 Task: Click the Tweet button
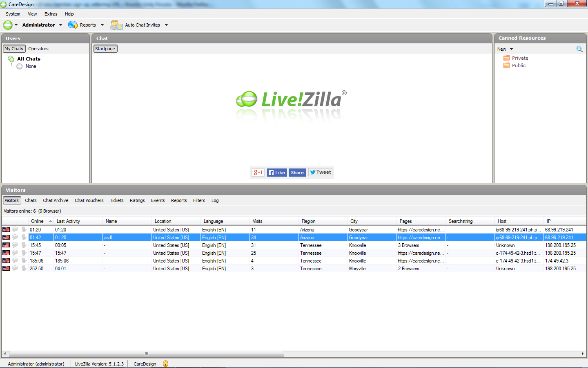[x=321, y=173]
